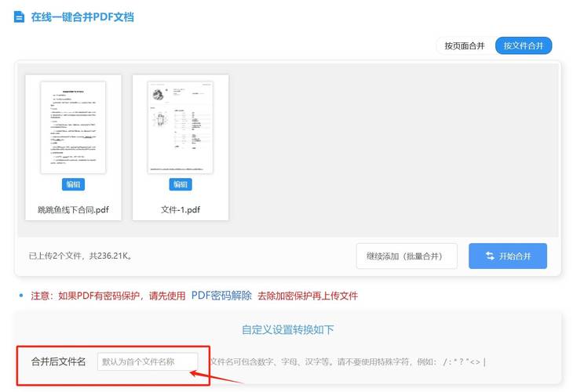
Task: Open thumbnail of 文件-1.pdf
Action: point(181,127)
